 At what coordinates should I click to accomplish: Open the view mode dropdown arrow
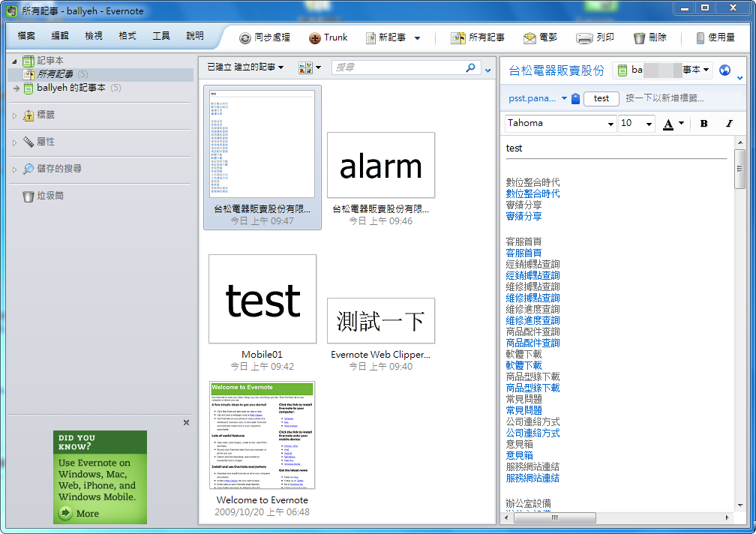(318, 67)
